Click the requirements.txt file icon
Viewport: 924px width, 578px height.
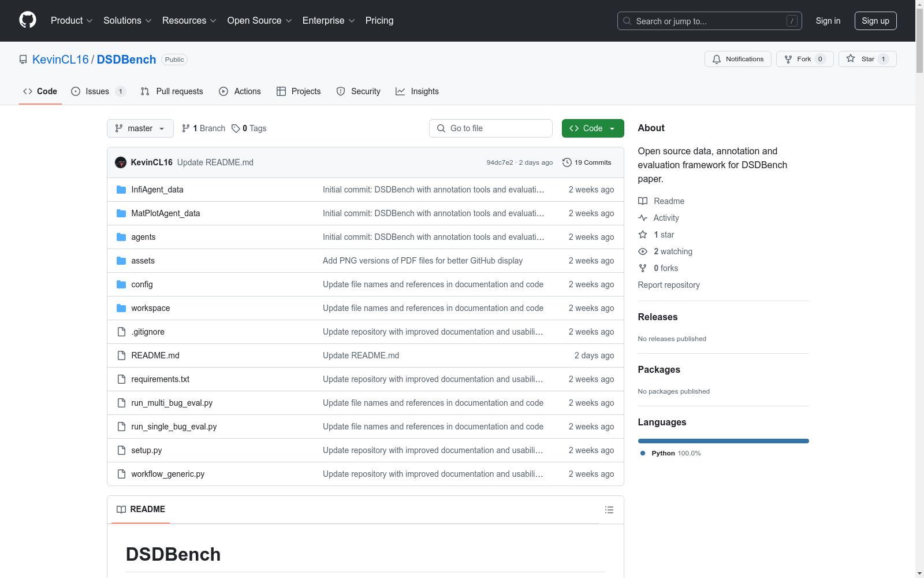click(121, 379)
